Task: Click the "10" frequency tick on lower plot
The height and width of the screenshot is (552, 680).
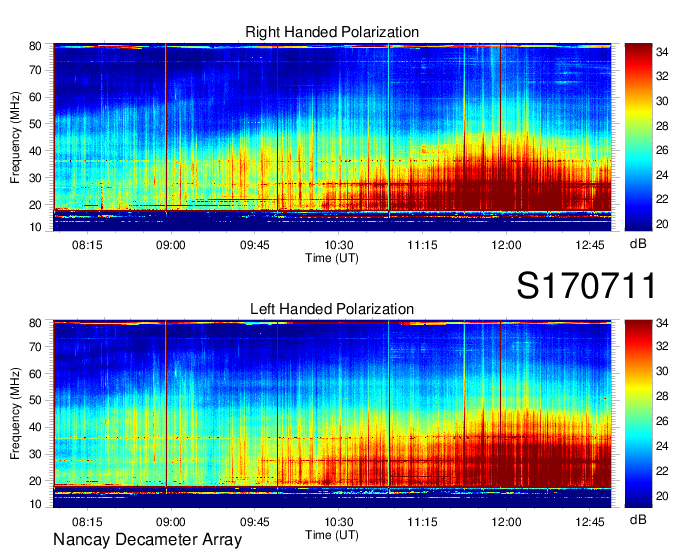Action: pyautogui.click(x=35, y=504)
